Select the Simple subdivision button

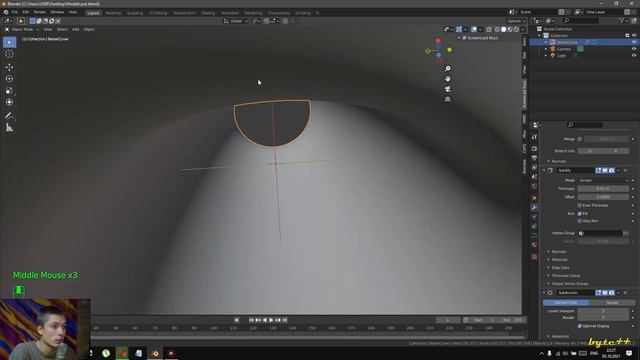click(612, 302)
